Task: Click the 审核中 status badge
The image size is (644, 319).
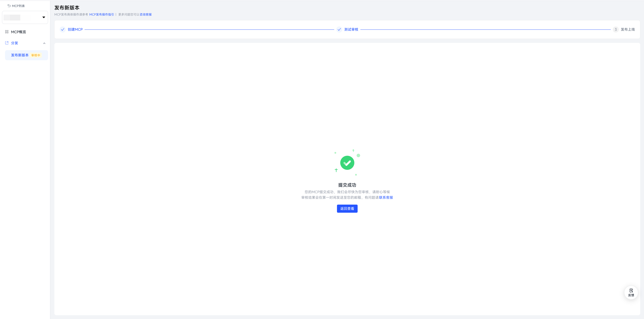Action: click(36, 55)
